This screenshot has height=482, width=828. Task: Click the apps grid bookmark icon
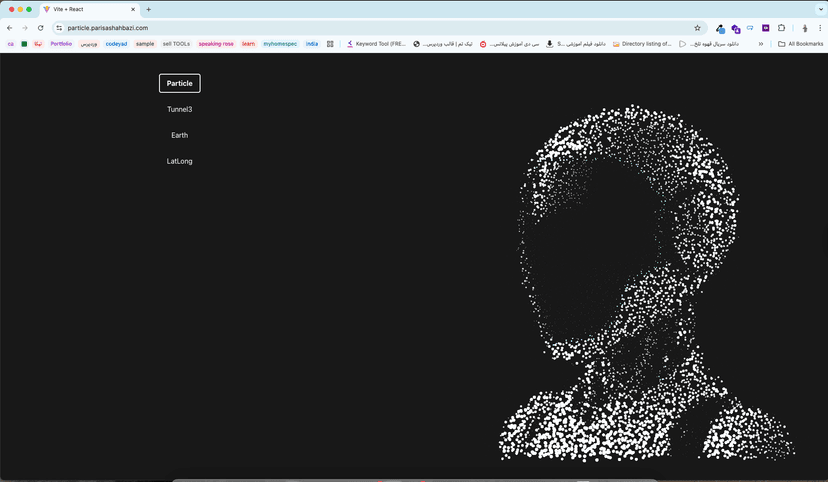(330, 44)
